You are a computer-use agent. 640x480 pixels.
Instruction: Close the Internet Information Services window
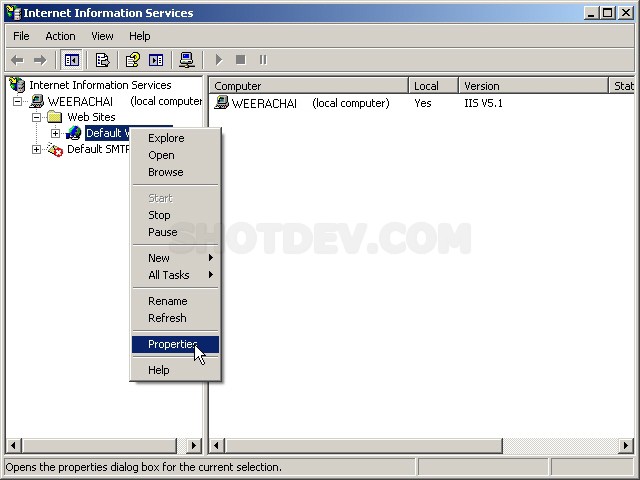626,13
